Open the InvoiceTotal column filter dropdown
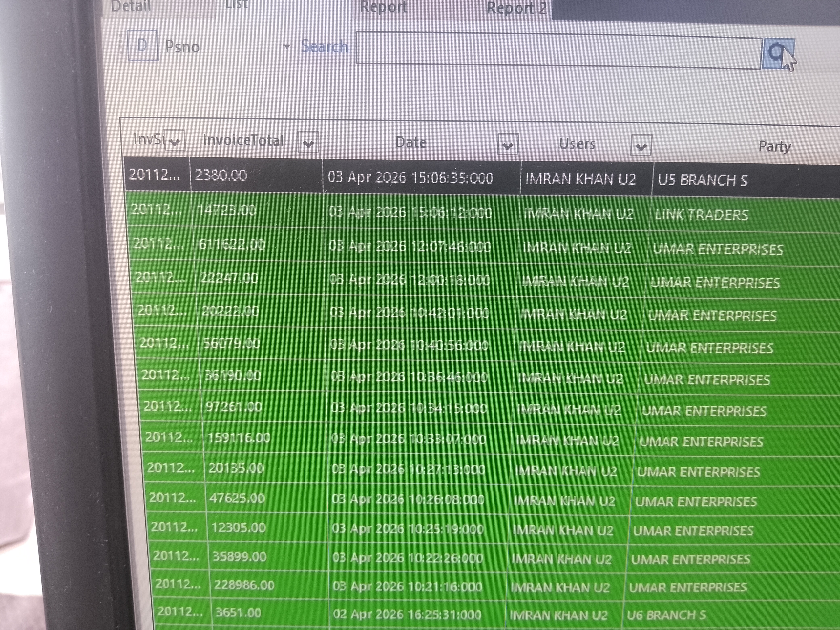Screen dimensions: 840x630 (x=308, y=142)
